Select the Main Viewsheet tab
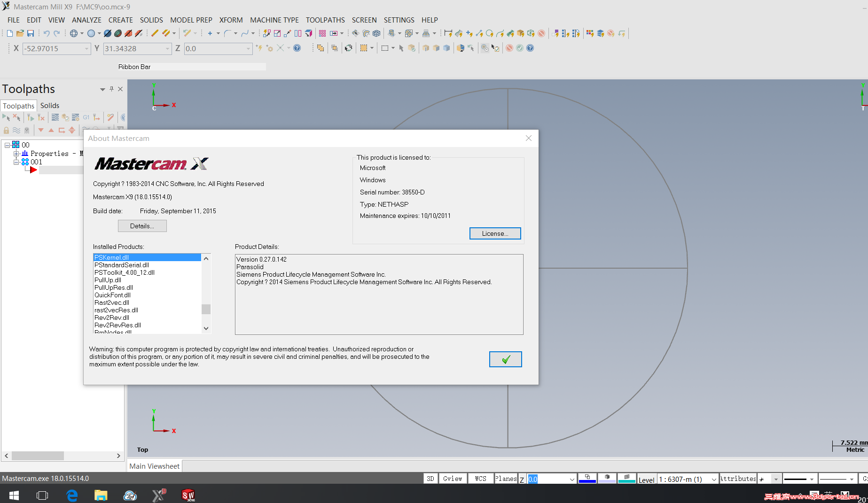The width and height of the screenshot is (868, 503). coord(155,466)
